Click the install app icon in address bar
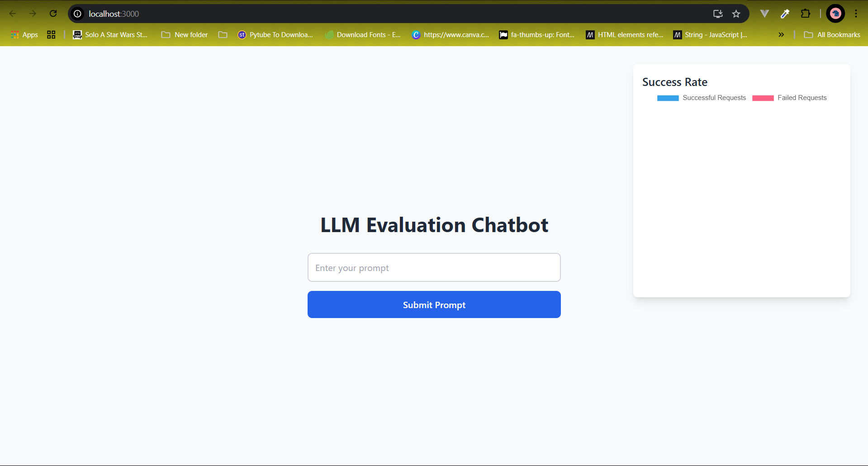This screenshot has width=868, height=466. coord(717,14)
